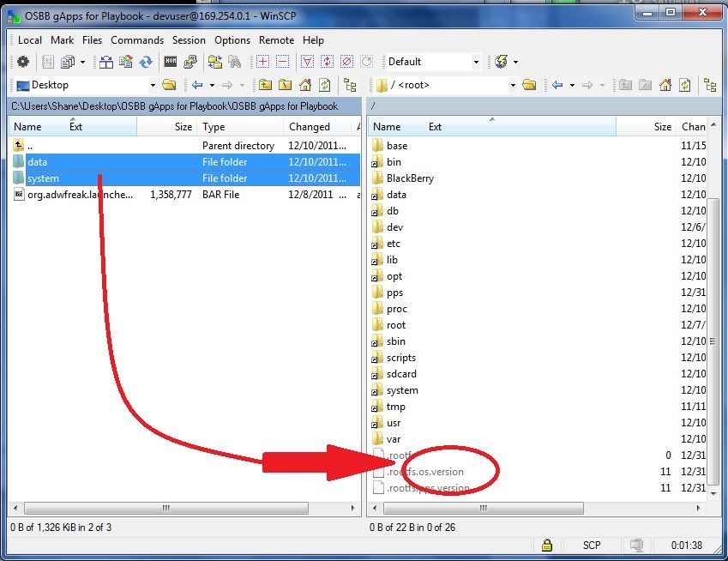The image size is (728, 561).
Task: Click the Synchronize blue arrows icon
Action: 146,61
